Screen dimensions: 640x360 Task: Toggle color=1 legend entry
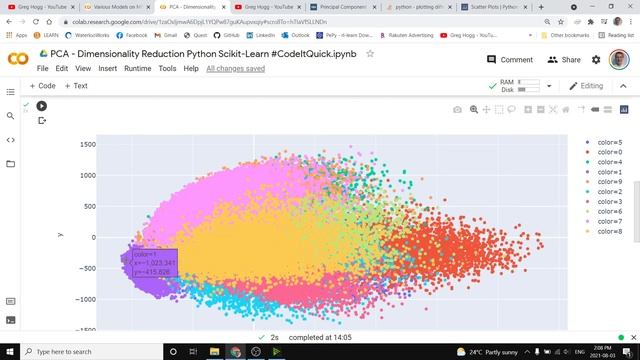604,172
